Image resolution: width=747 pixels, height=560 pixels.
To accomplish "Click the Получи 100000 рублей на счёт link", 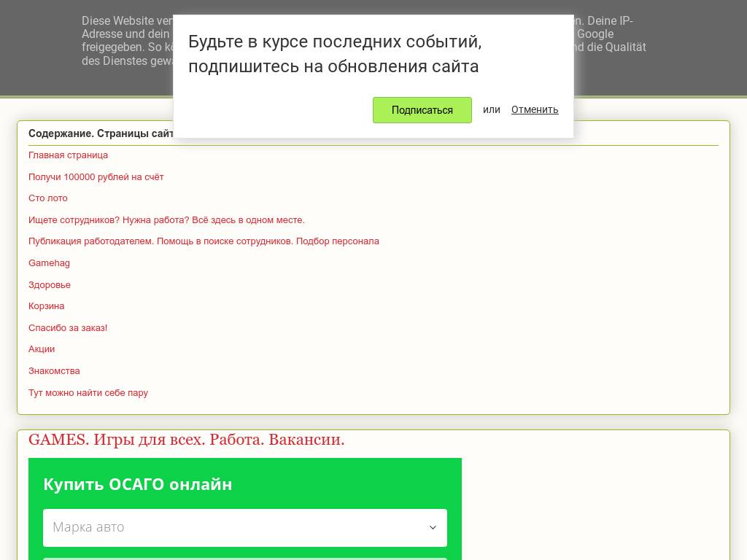I will click(x=96, y=176).
